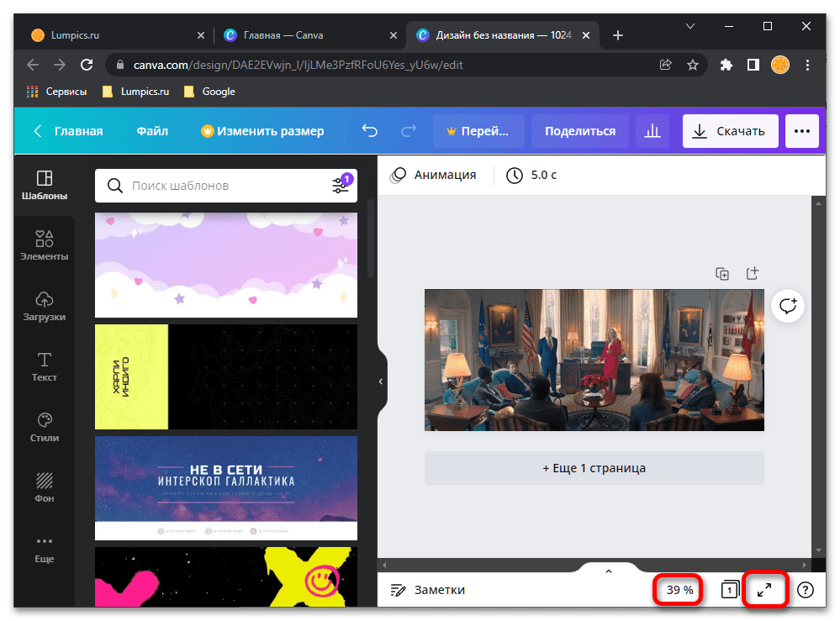Switch to the Lumpics.ru browser tab
The image size is (840, 621).
pos(118,35)
